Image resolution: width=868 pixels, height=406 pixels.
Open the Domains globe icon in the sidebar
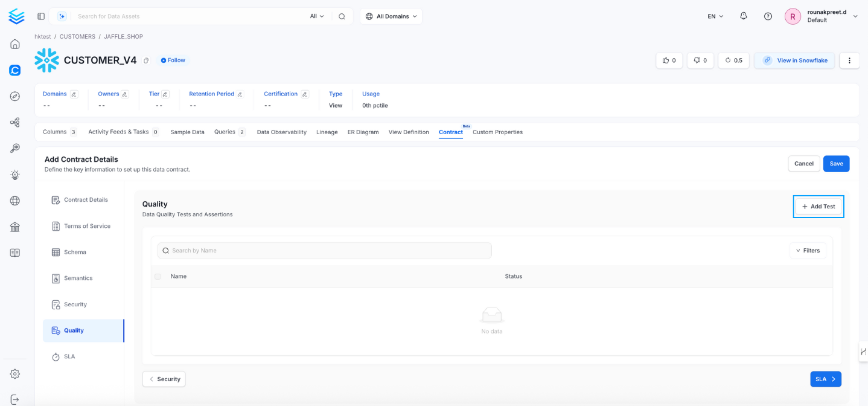click(x=15, y=201)
